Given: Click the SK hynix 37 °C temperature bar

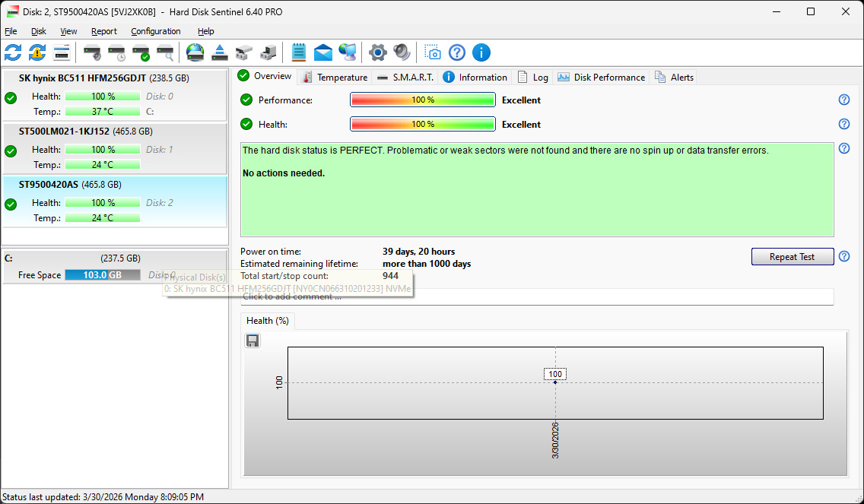Looking at the screenshot, I should point(103,111).
